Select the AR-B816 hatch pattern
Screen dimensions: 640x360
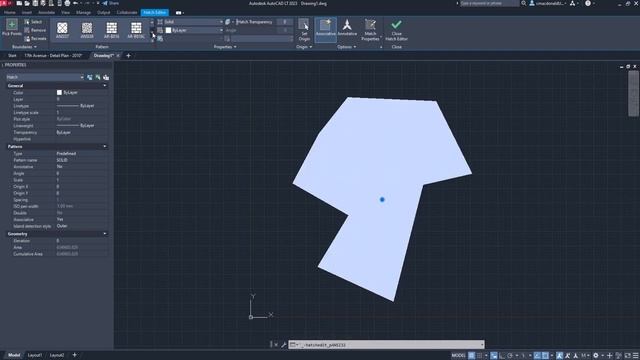click(111, 30)
